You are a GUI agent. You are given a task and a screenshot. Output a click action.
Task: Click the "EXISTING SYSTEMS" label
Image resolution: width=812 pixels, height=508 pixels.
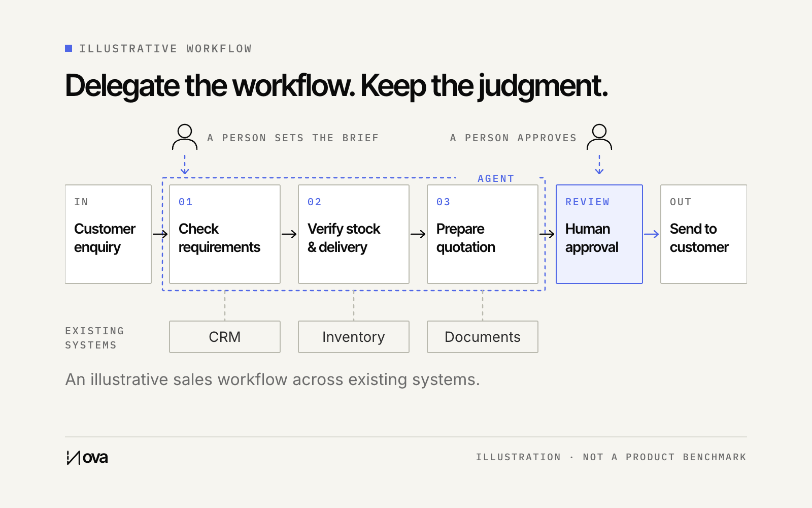click(94, 338)
